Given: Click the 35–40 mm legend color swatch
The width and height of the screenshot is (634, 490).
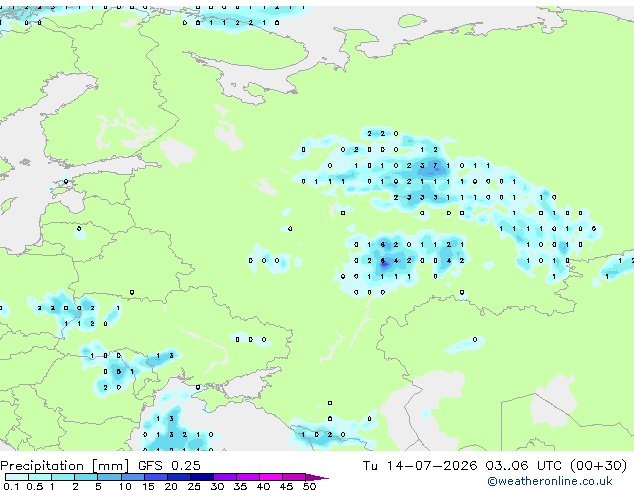Looking at the screenshot, I should click(x=247, y=477).
